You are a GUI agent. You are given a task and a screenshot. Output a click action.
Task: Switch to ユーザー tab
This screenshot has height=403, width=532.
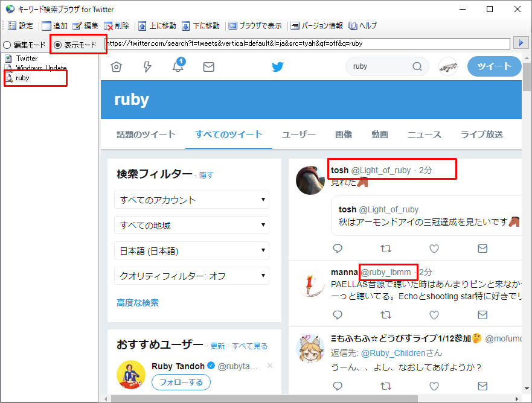point(298,135)
